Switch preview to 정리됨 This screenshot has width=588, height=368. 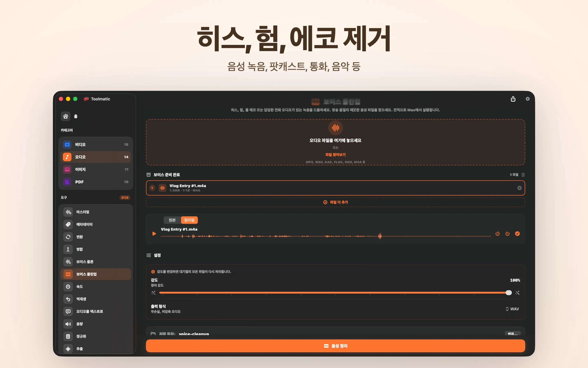tap(189, 220)
